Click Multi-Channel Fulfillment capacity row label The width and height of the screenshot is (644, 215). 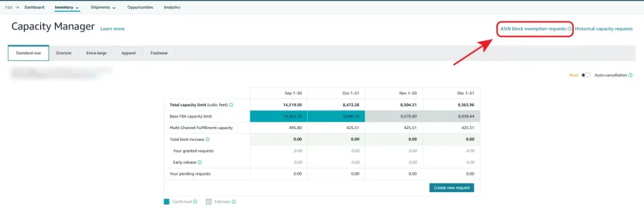coord(202,128)
